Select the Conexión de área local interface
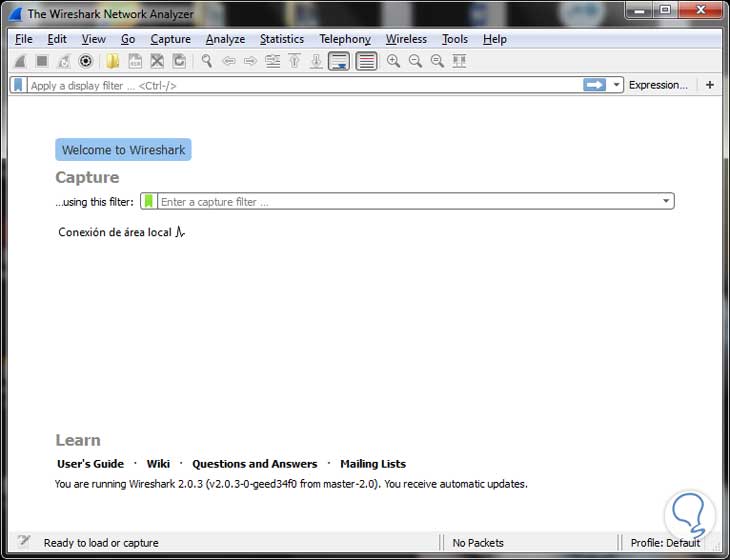The width and height of the screenshot is (730, 560). (x=122, y=232)
